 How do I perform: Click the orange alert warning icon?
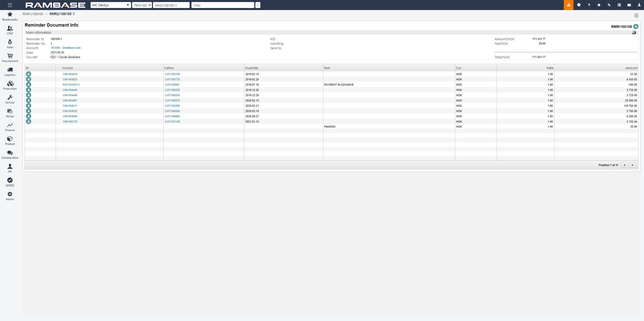click(x=569, y=5)
